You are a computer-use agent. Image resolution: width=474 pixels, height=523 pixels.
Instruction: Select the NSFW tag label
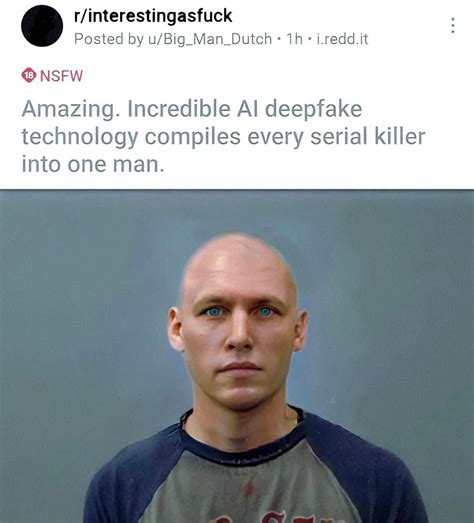[61, 76]
